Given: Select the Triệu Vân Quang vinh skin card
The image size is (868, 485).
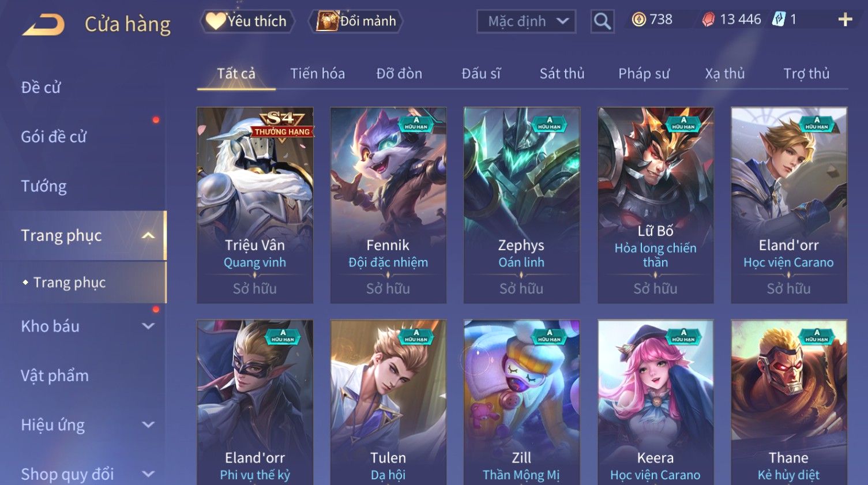Looking at the screenshot, I should pos(255,205).
